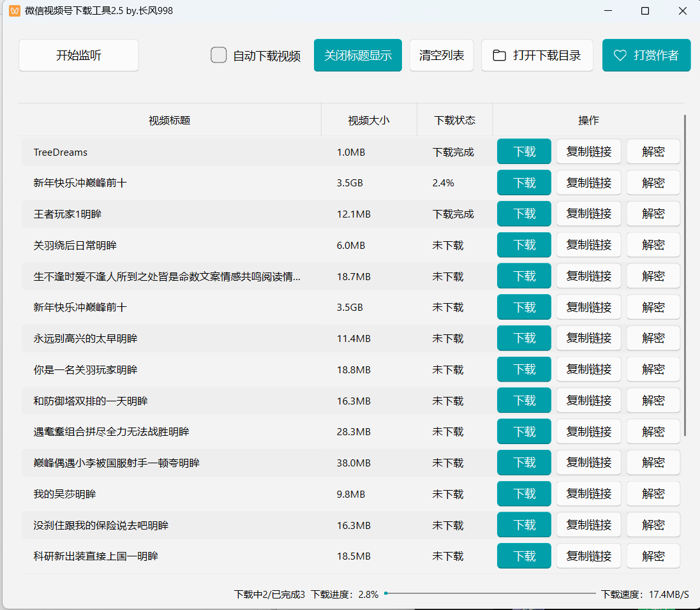Image resolution: width=700 pixels, height=610 pixels.
Task: Decrypt the 关羽绕后日常明眸 video
Action: [653, 245]
